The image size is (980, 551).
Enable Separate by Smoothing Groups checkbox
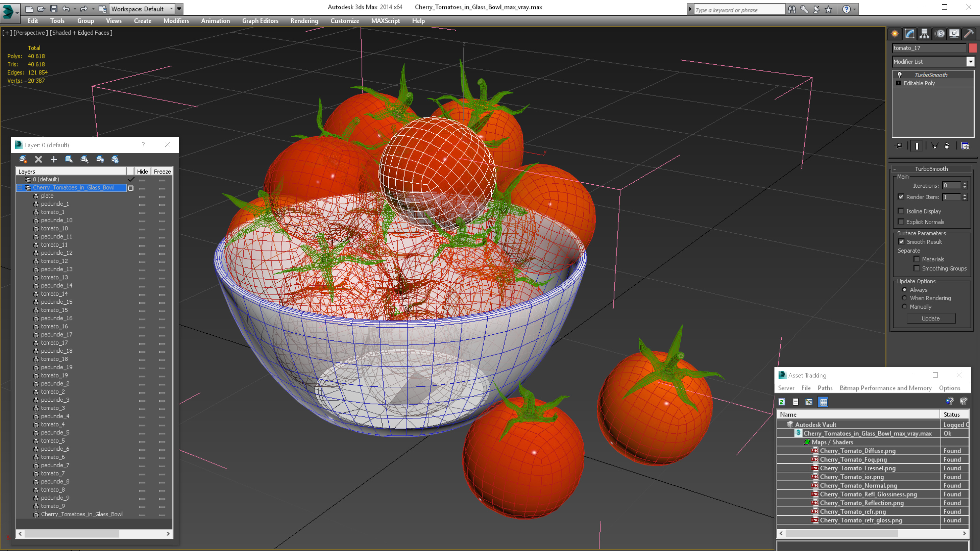pyautogui.click(x=916, y=268)
